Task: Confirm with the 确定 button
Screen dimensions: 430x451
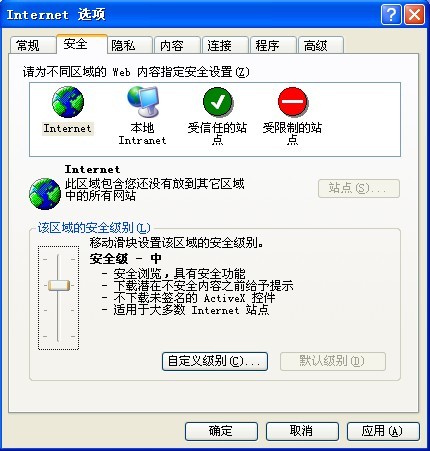Action: [221, 431]
